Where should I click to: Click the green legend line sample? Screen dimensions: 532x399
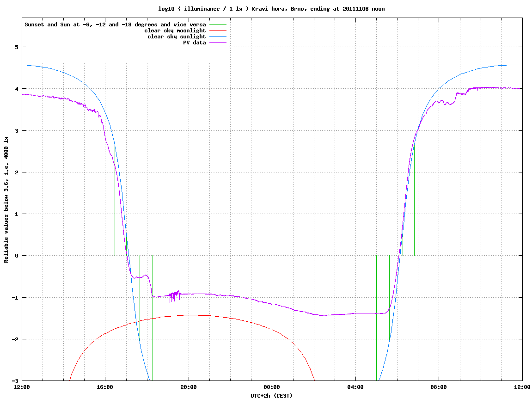pyautogui.click(x=218, y=25)
